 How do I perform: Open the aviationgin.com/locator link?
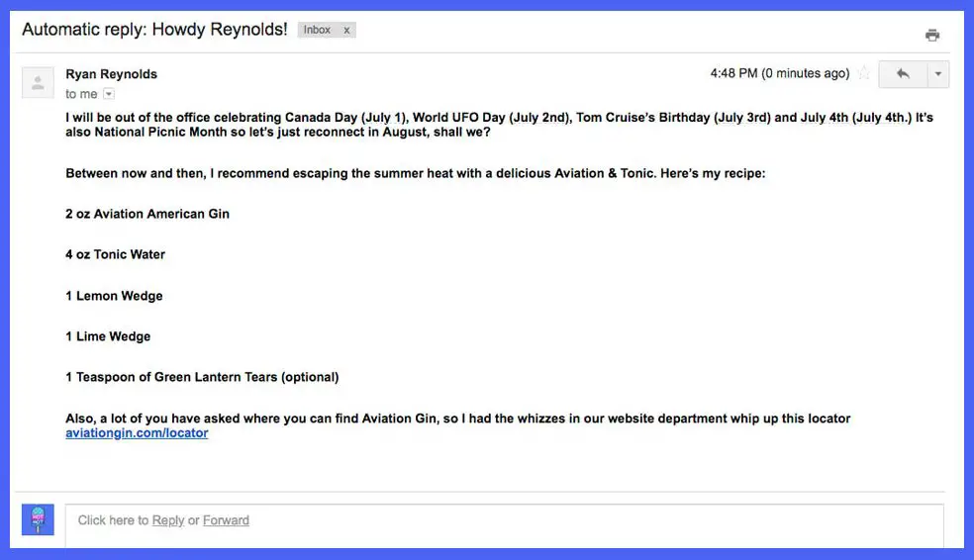137,433
